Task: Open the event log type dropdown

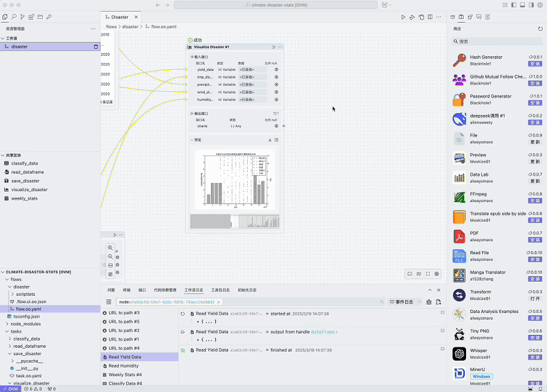Action: tap(405, 302)
